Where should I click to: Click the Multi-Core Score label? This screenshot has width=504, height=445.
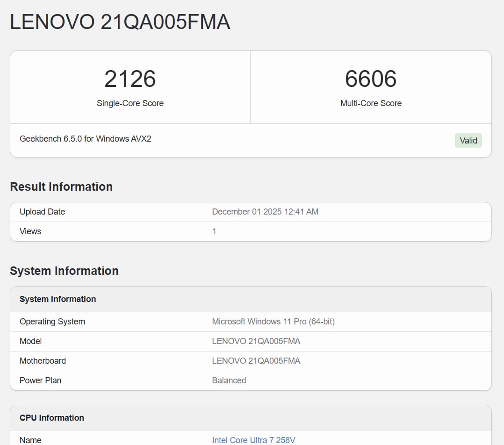click(x=371, y=103)
